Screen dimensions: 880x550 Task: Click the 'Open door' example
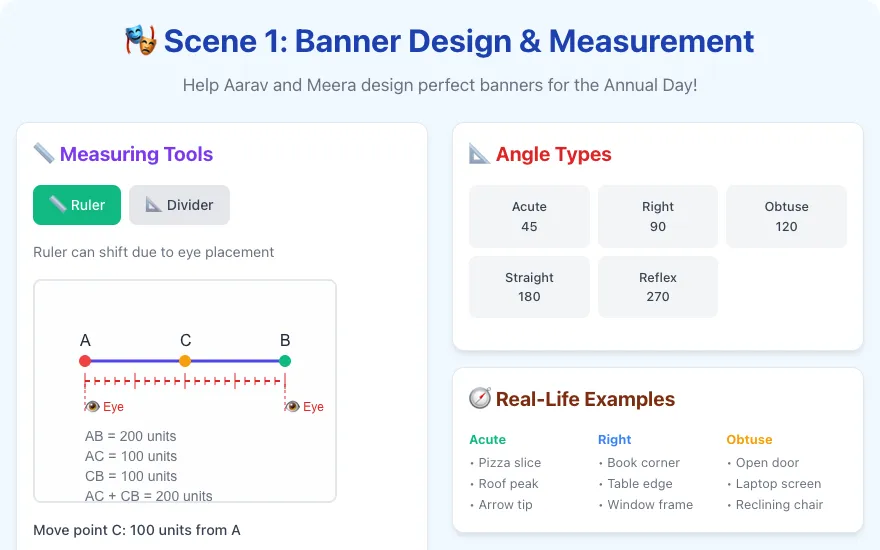coord(768,462)
